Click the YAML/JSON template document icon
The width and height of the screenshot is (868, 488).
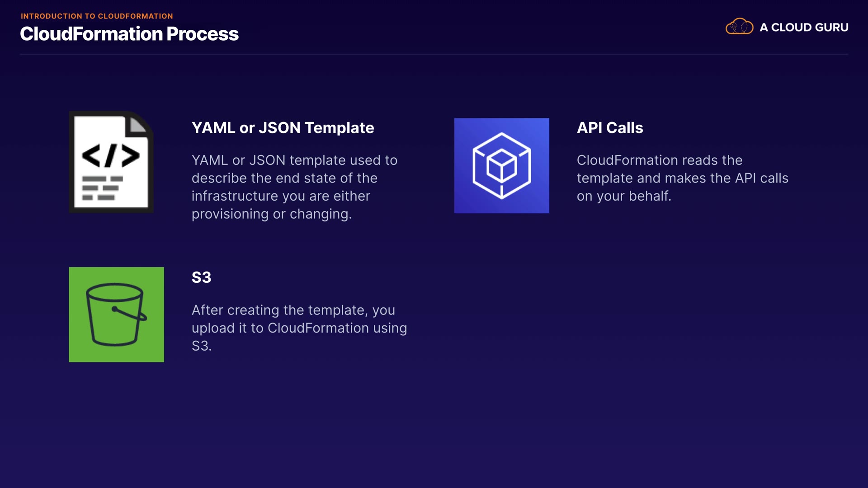(111, 162)
